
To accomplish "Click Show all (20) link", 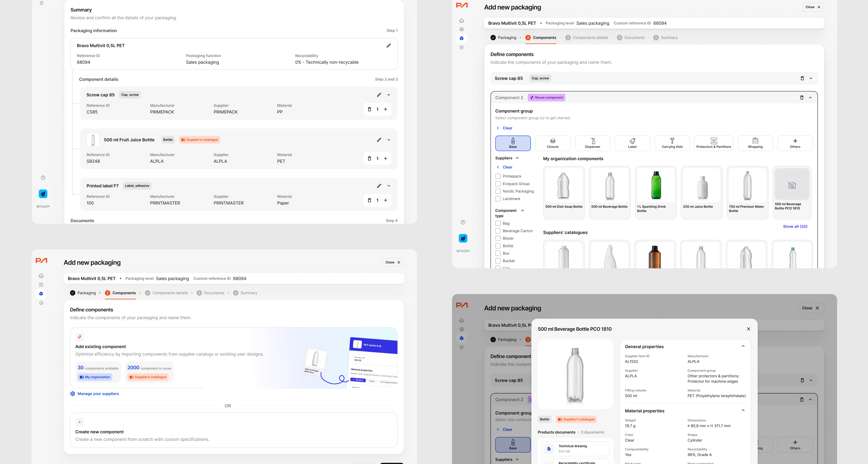I will click(795, 226).
